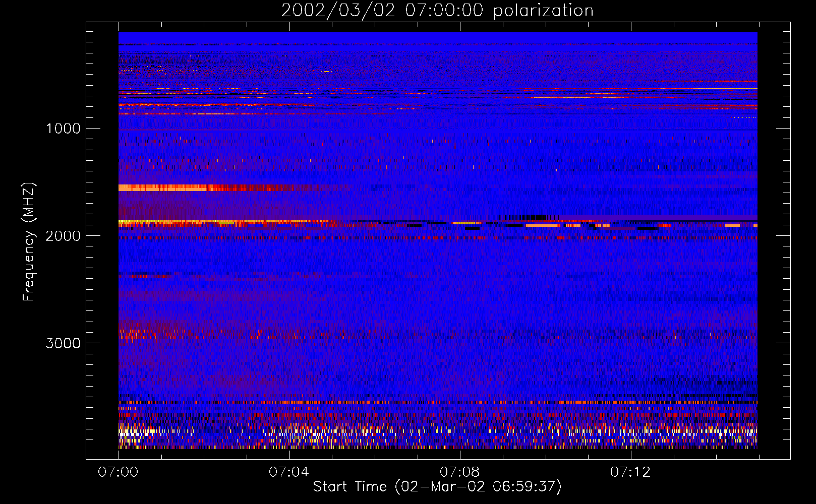Screen dimensions: 816x504
Task: Click the 07:08 time tick label
Action: click(x=460, y=472)
